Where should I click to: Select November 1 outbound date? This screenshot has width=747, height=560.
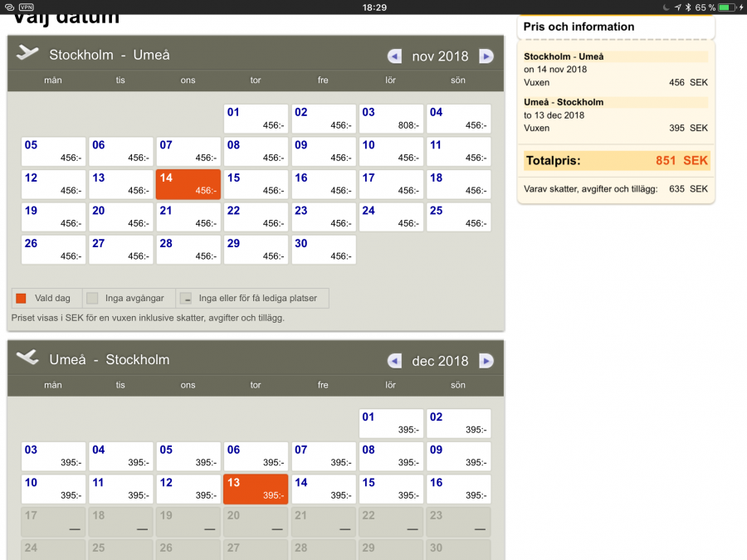[256, 119]
